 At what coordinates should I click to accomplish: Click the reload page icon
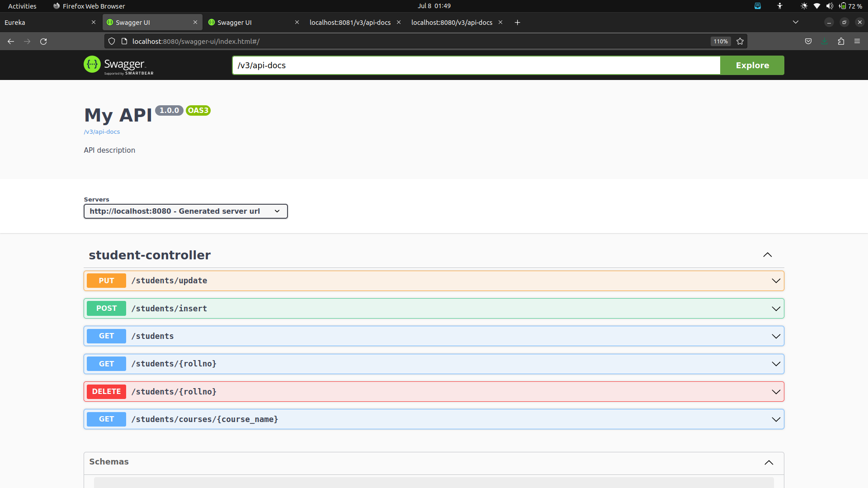click(43, 41)
